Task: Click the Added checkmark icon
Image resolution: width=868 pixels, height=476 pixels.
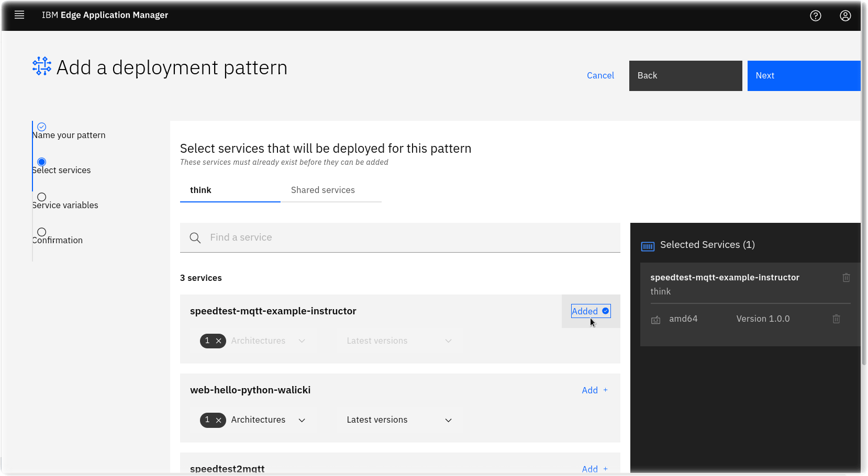Action: click(606, 311)
